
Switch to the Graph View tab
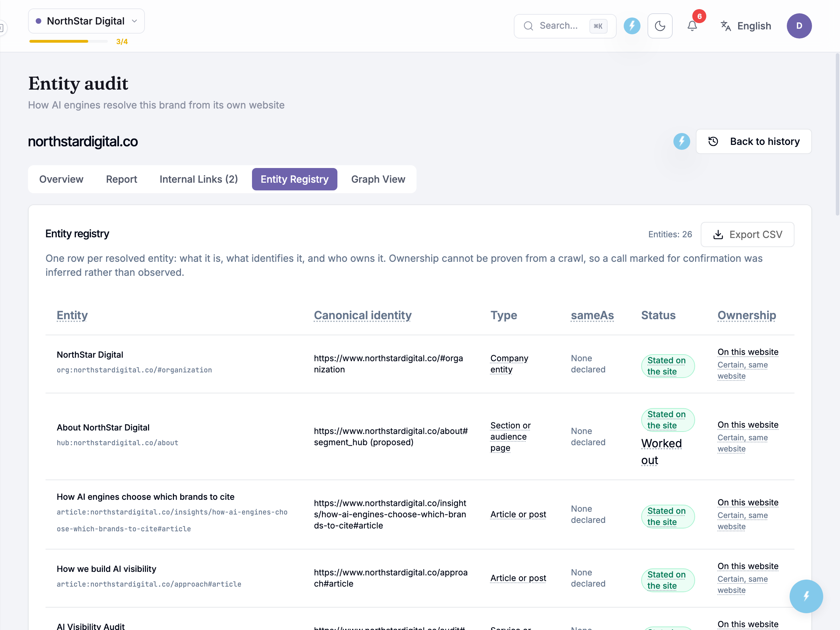(378, 179)
